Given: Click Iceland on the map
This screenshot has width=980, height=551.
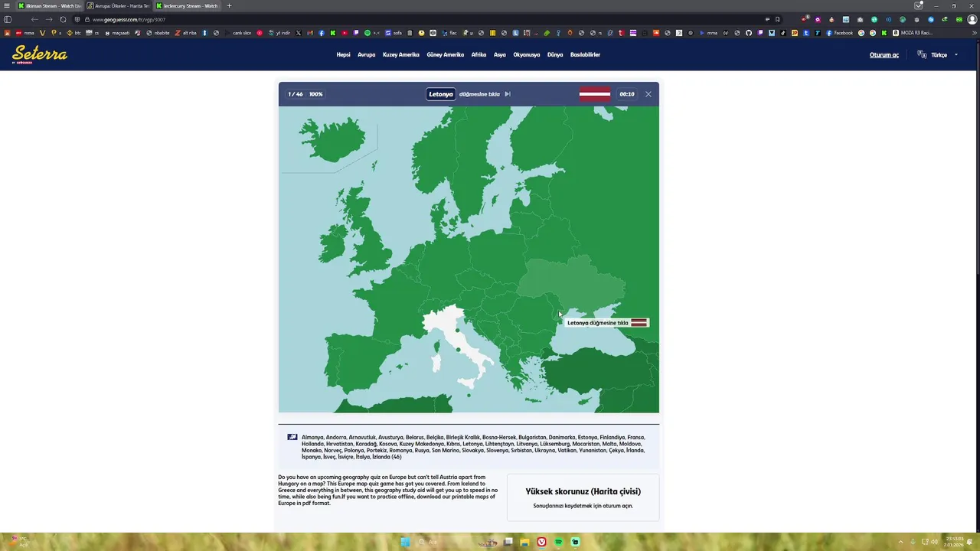Looking at the screenshot, I should [334, 139].
